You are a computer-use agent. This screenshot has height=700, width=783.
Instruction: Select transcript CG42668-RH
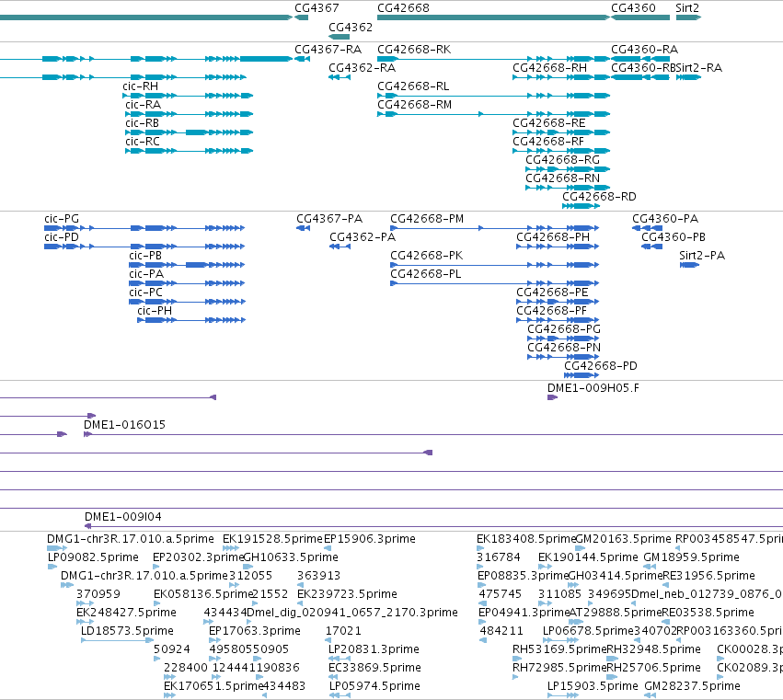tap(550, 68)
